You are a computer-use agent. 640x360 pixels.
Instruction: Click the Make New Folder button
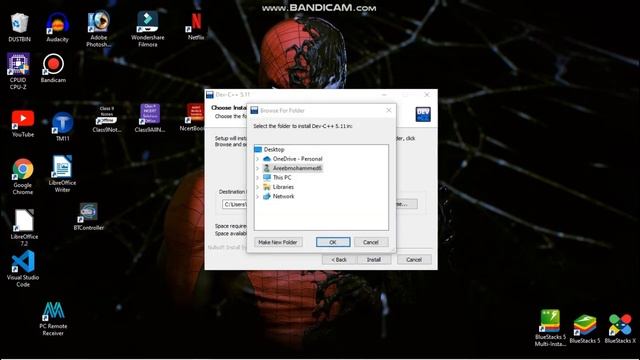[x=278, y=242]
